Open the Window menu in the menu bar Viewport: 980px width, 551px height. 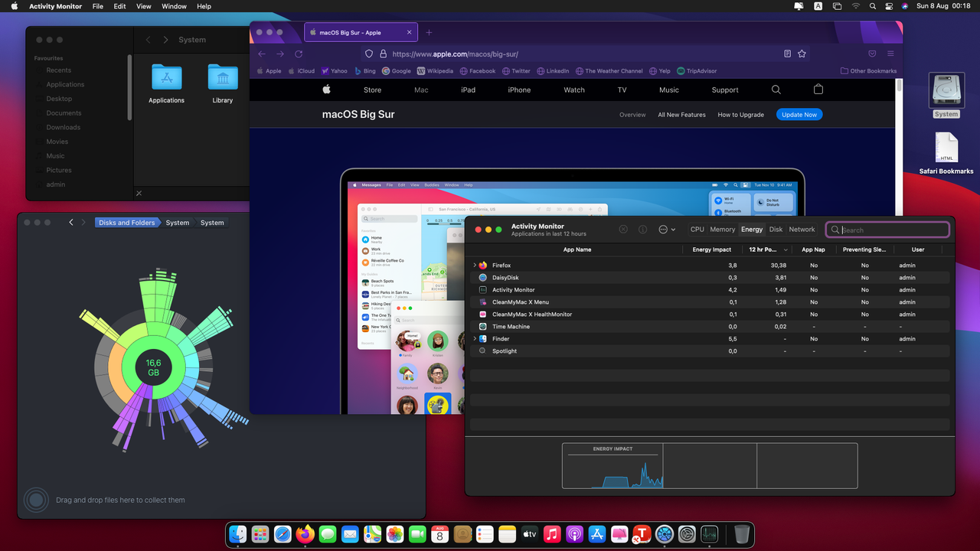[x=175, y=6]
